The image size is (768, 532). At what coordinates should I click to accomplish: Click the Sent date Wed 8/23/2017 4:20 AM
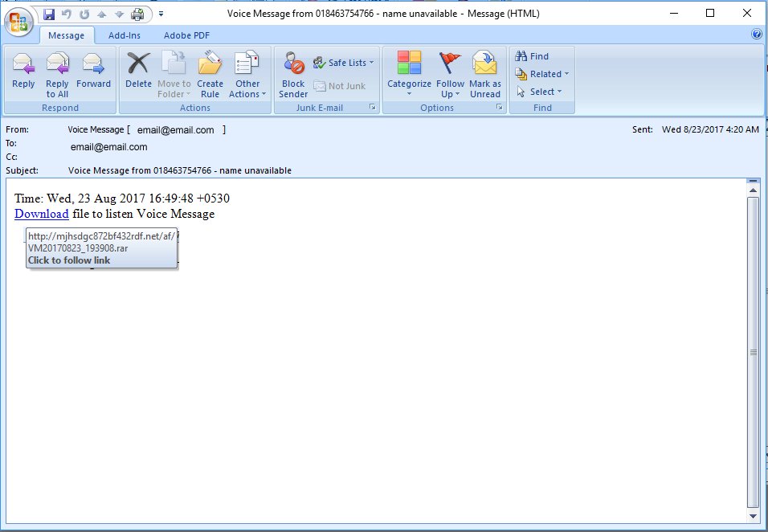click(710, 129)
